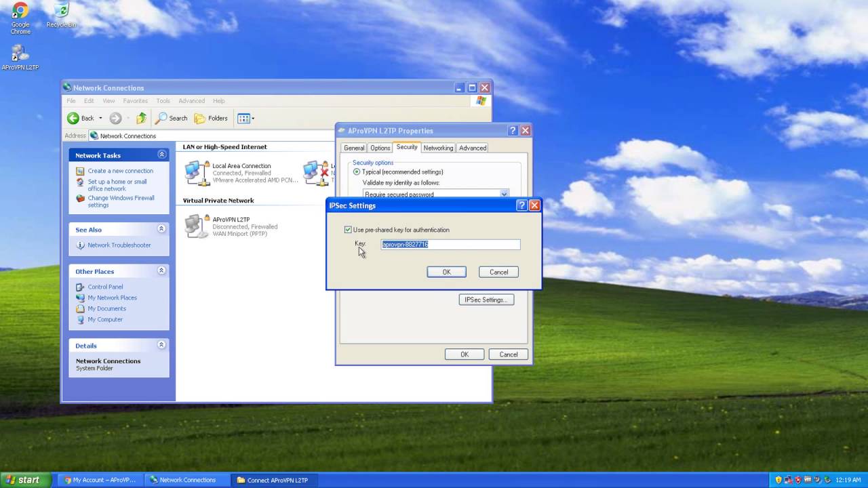Screen dimensions: 868x488
Task: Select Typical (recommended settings) radio button
Action: [x=357, y=172]
